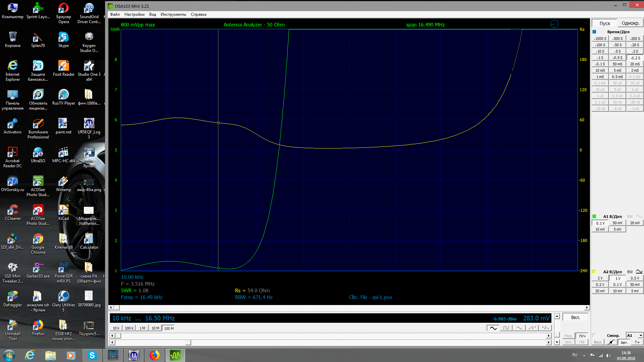Click the A2 coupling mode icon
This screenshot has width=644, height=362.
coord(639,272)
